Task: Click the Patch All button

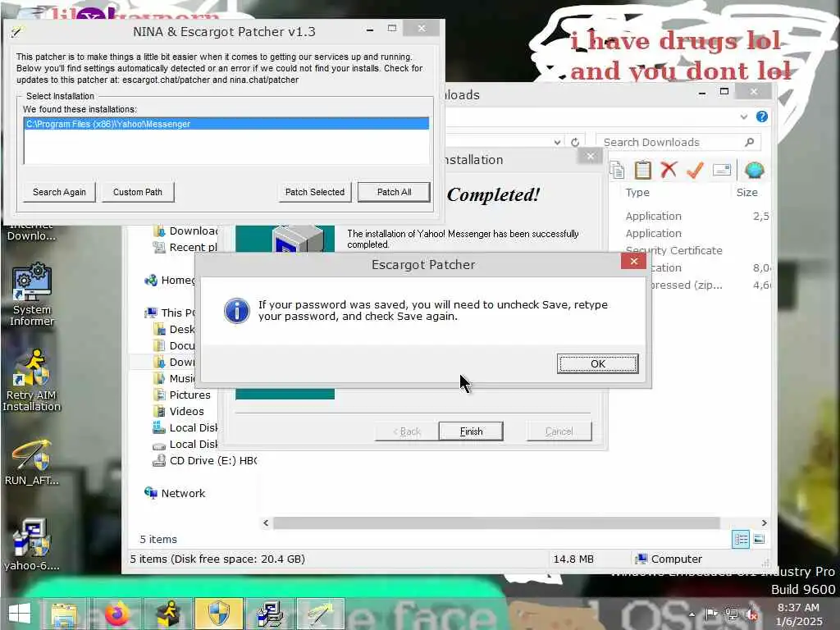Action: pyautogui.click(x=394, y=192)
